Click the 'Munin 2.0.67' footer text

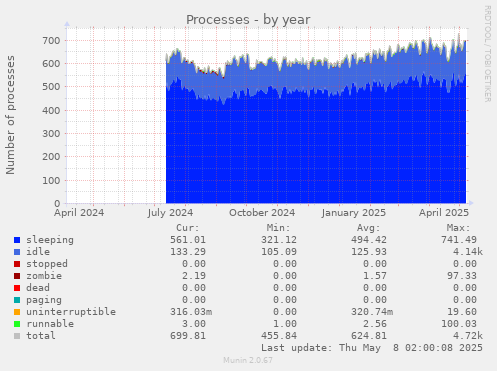(x=248, y=360)
